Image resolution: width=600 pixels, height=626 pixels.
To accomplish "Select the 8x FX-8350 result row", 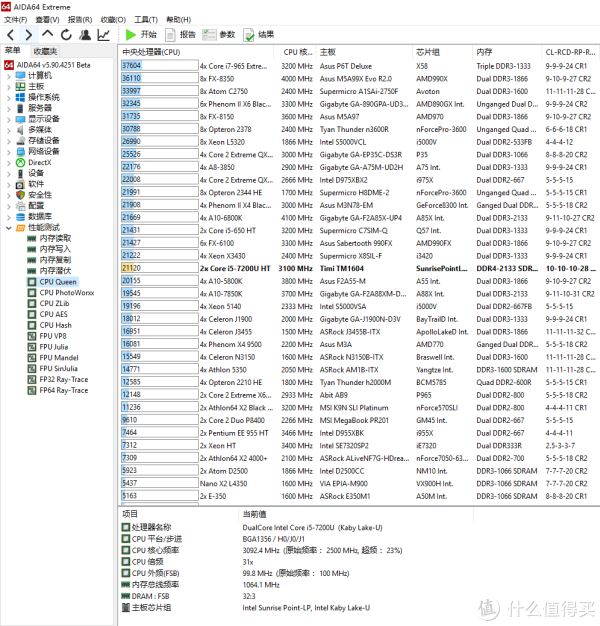I will pos(358,79).
